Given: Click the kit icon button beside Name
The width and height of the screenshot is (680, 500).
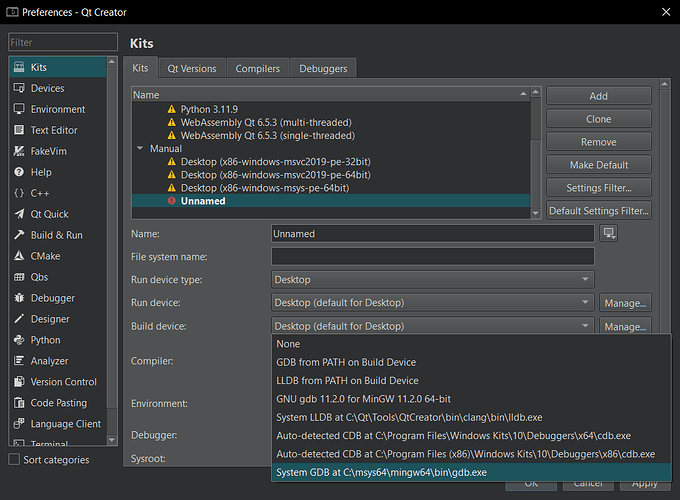Looking at the screenshot, I should 608,234.
